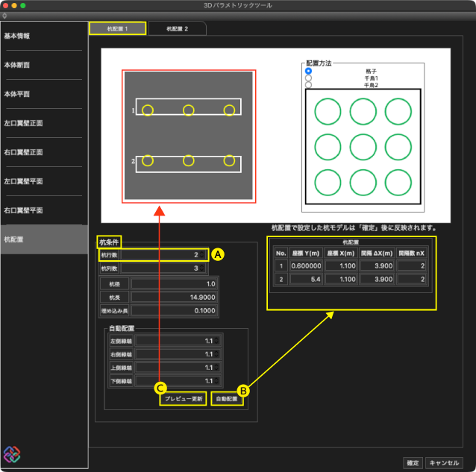Click the 杭条件 group title
The width and height of the screenshot is (476, 472).
click(109, 242)
